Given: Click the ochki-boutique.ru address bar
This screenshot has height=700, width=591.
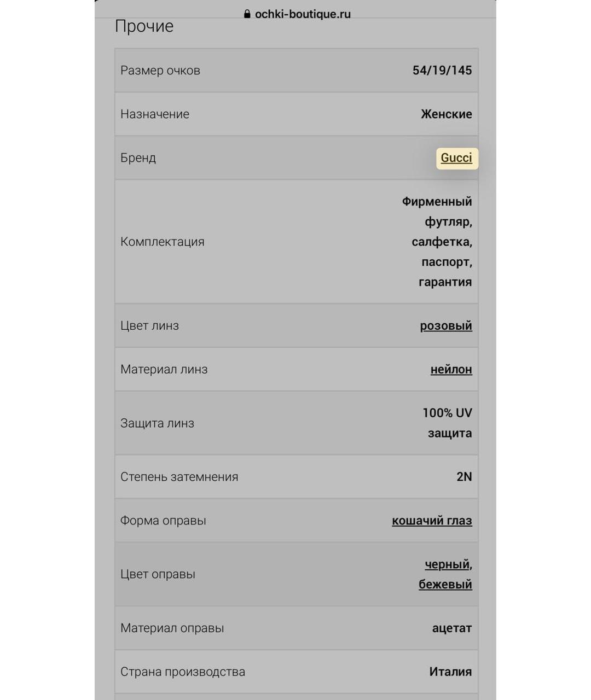Looking at the screenshot, I should [297, 14].
